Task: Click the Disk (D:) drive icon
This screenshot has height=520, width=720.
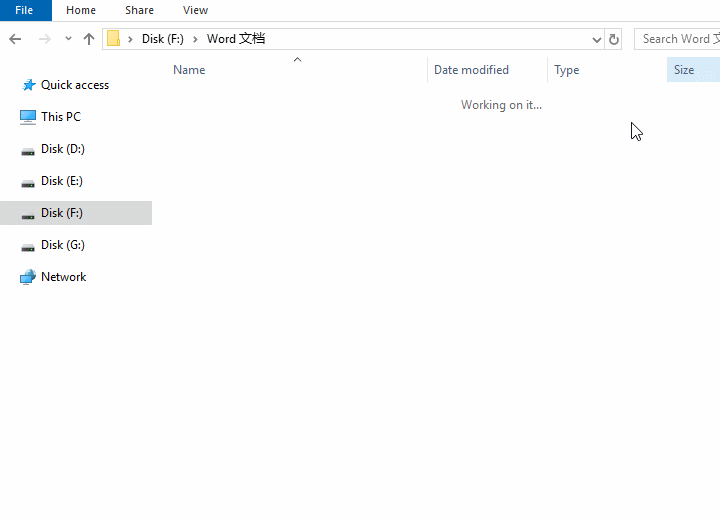Action: coord(28,151)
